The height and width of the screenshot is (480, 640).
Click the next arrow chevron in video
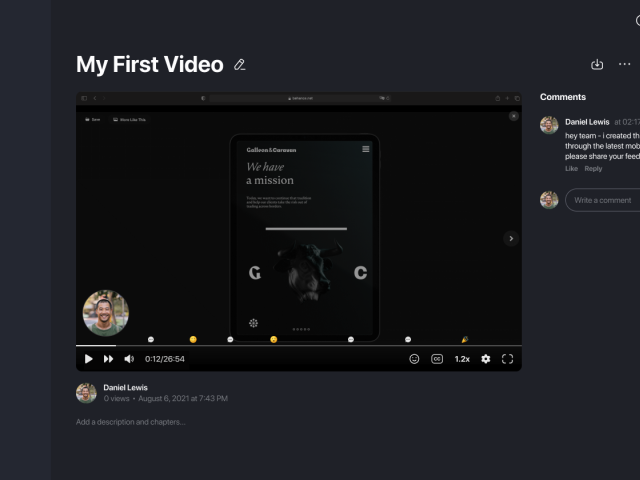click(511, 238)
